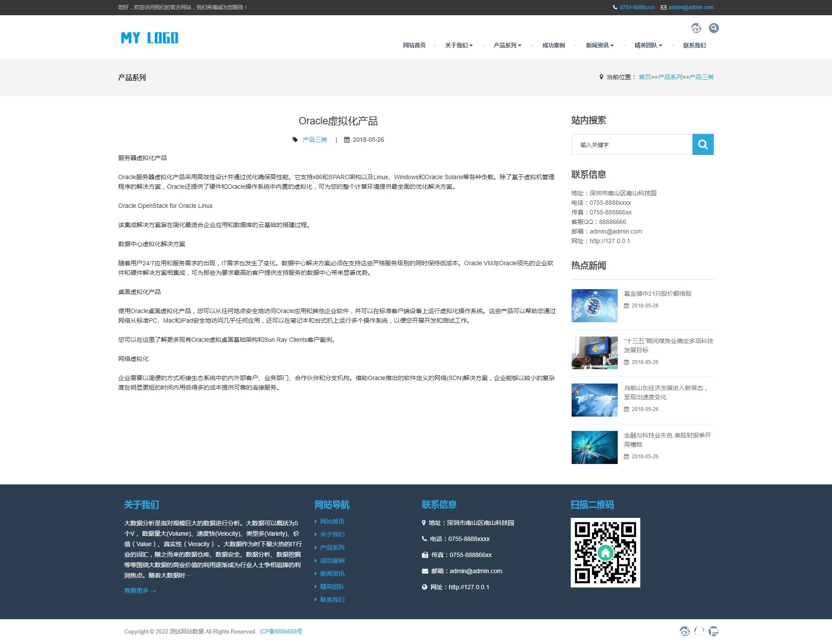Expand the 新闻资讯 dropdown menu
This screenshot has height=644, width=832.
tap(599, 45)
